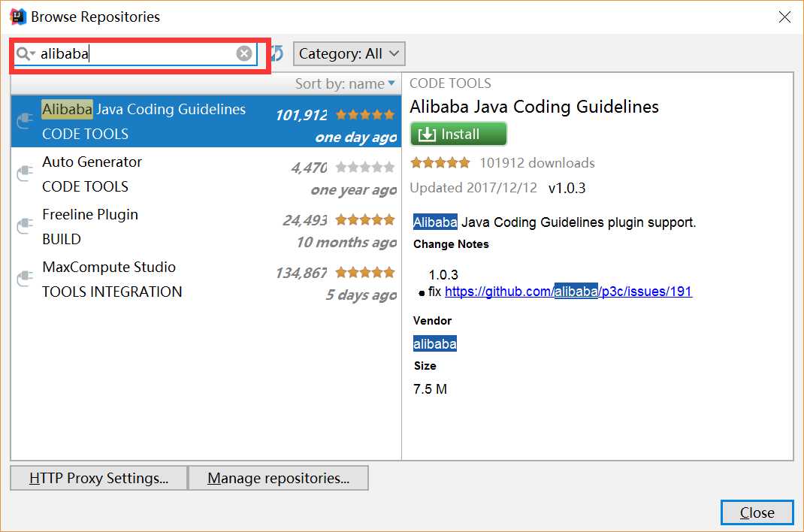Click plug icon beside Alibaba Java Coding Guidelines
Screen dimensions: 804x532
tap(25, 121)
